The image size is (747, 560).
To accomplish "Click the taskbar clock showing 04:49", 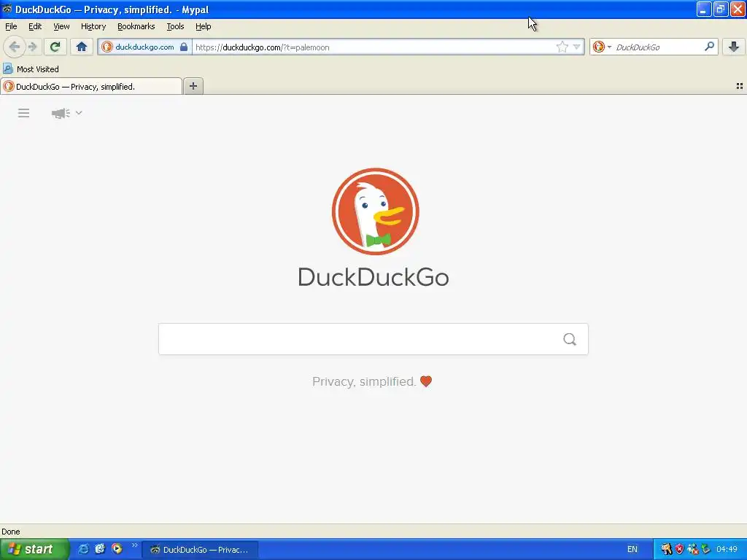I will tap(727, 549).
